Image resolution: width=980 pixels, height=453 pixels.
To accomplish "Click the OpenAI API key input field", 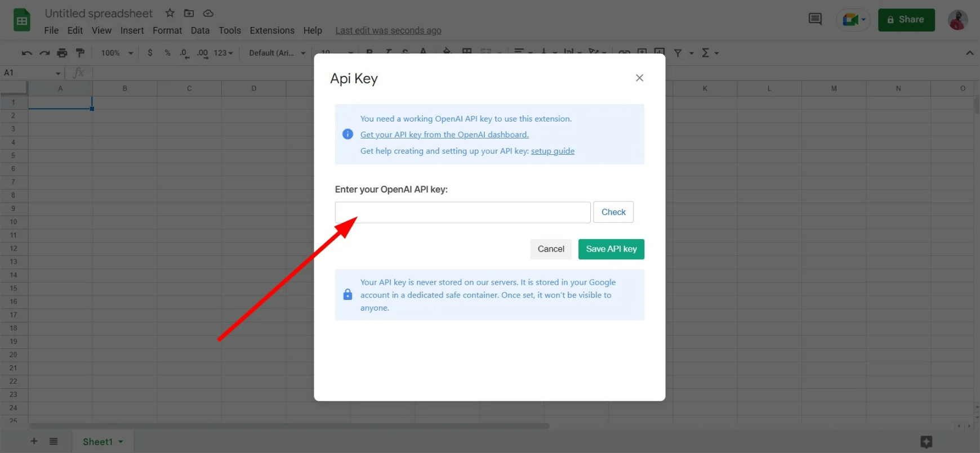I will (462, 212).
